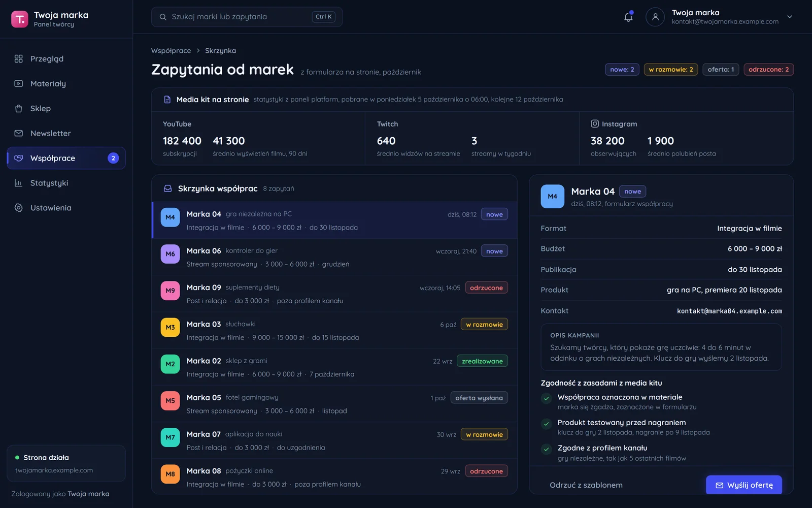
Task: Click the M5 avatar of Marka 05
Action: (x=170, y=401)
